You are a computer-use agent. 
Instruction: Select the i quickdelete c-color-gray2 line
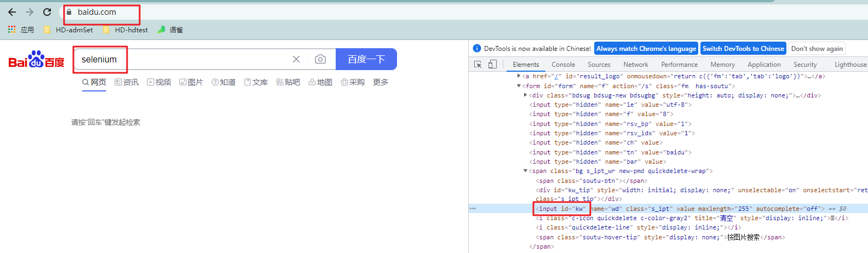(692, 218)
